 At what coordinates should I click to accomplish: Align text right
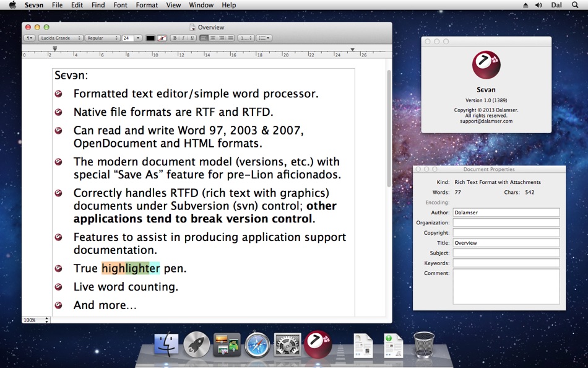pos(222,38)
